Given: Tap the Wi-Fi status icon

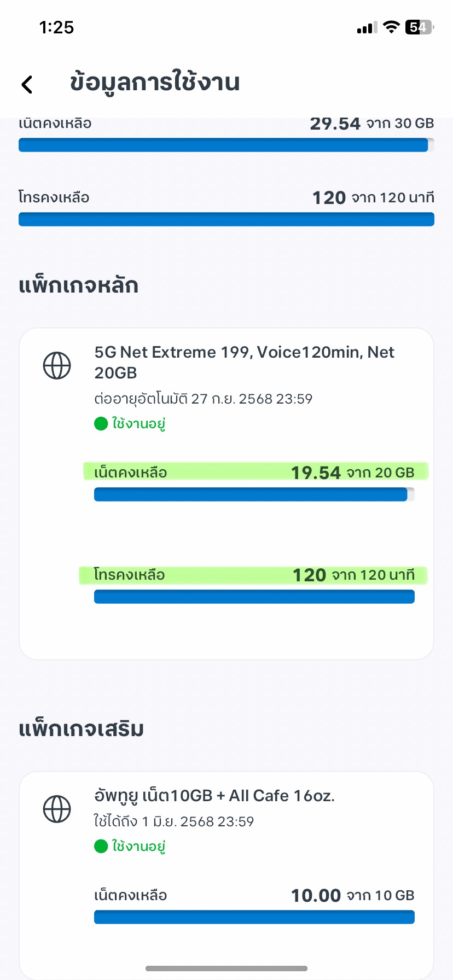Looking at the screenshot, I should coord(391,27).
